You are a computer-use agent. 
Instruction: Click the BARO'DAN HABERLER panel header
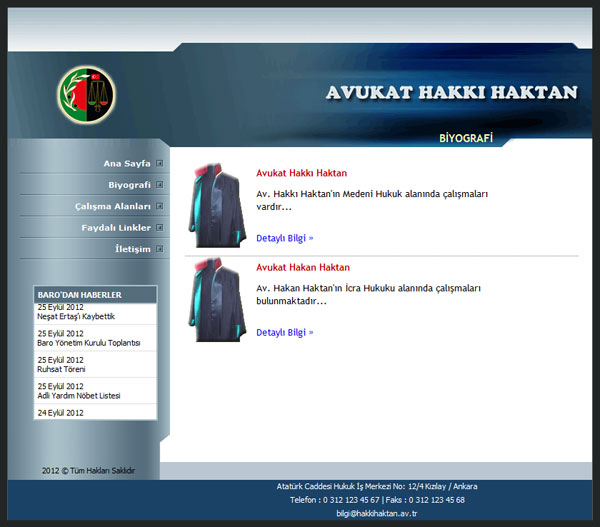coord(95,295)
